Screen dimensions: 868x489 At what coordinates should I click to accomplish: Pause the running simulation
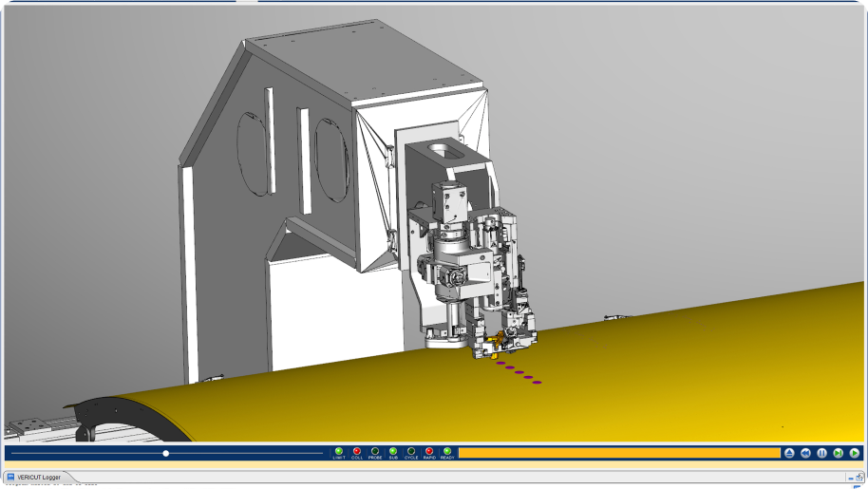pos(821,454)
